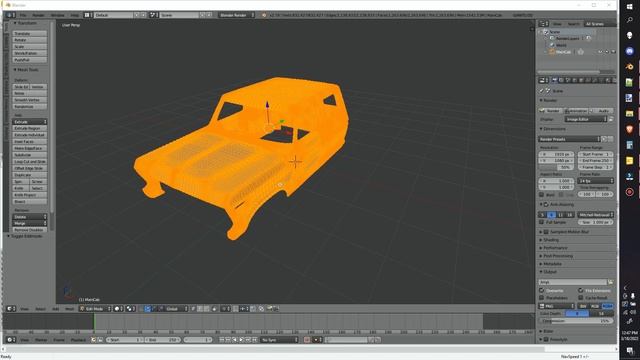Open the File menu
The height and width of the screenshot is (360, 640).
23,15
